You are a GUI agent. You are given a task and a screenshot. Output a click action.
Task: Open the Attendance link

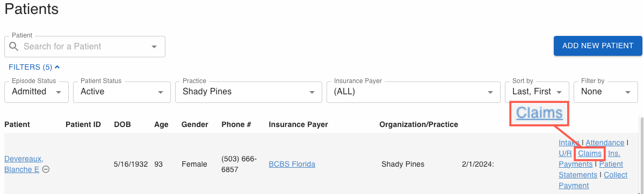(x=605, y=143)
